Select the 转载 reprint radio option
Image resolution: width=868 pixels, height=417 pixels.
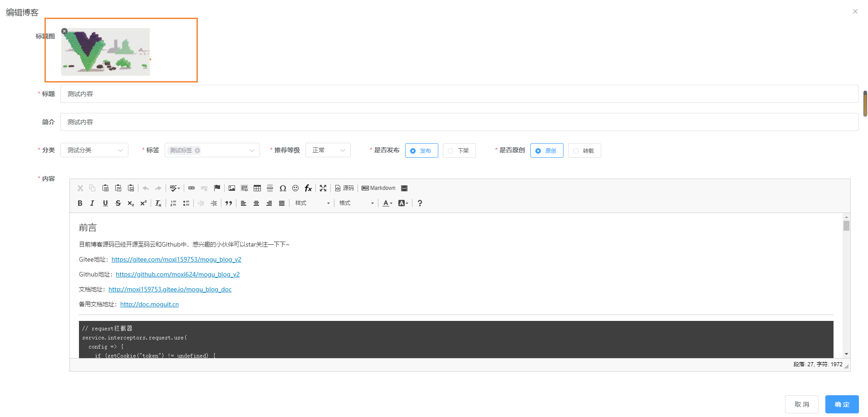click(x=584, y=150)
